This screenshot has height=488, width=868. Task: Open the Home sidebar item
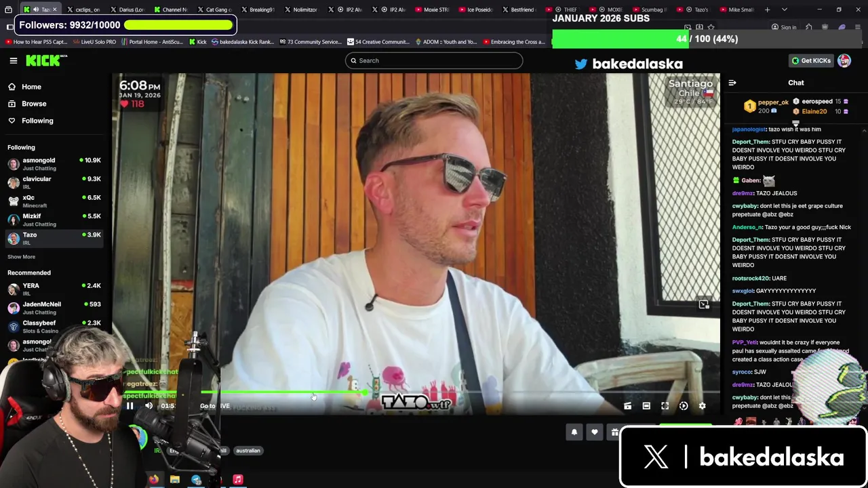pos(31,87)
